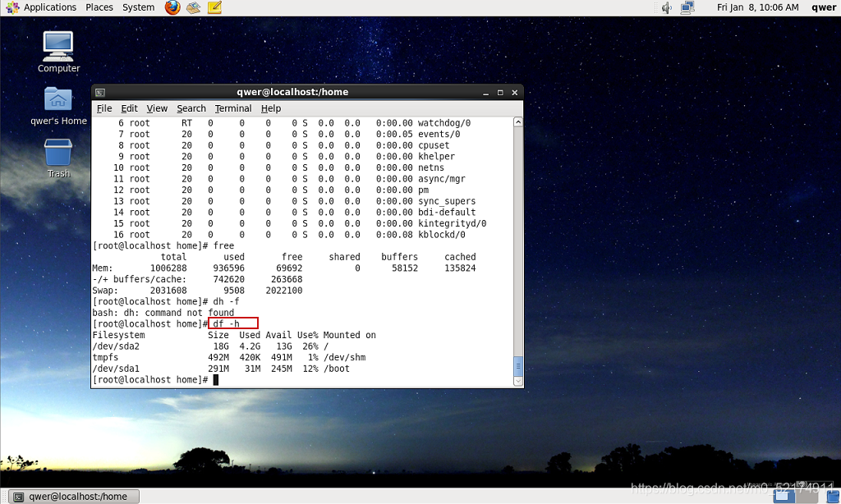Click the cpuset process row

(283, 146)
